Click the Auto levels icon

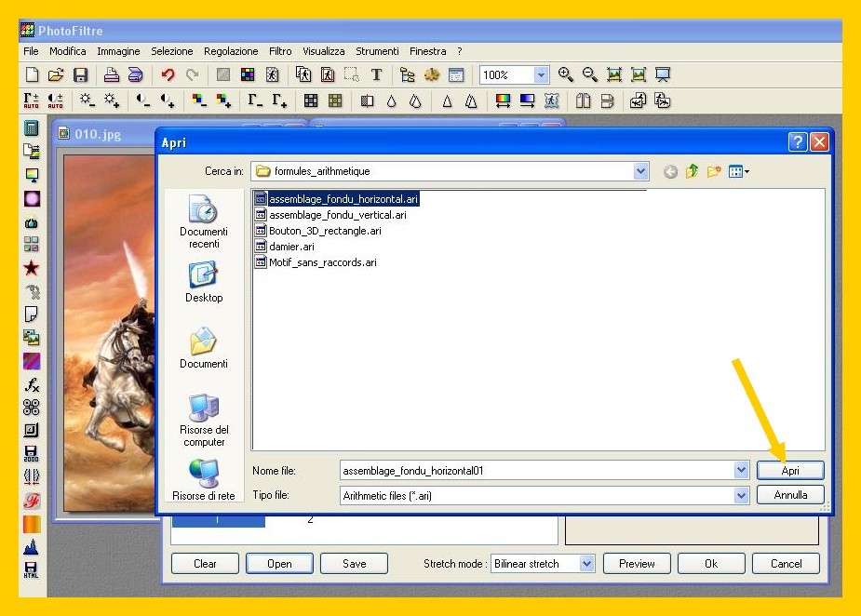click(x=31, y=100)
